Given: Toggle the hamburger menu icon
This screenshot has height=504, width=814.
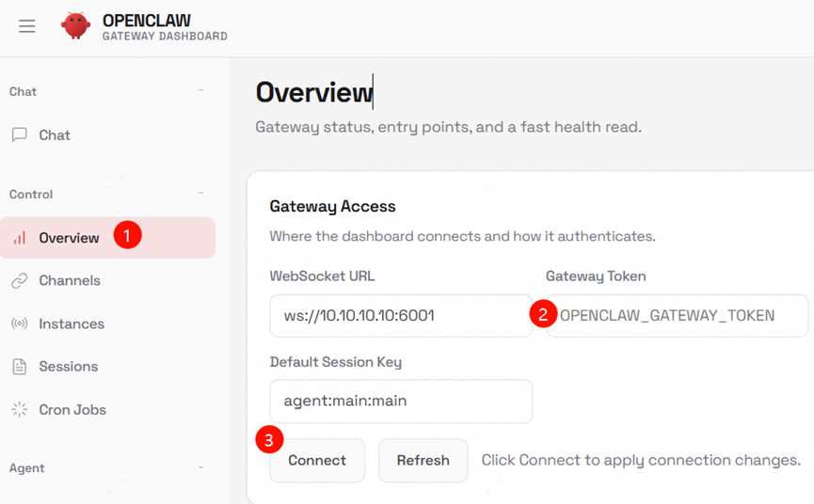Looking at the screenshot, I should pos(27,26).
